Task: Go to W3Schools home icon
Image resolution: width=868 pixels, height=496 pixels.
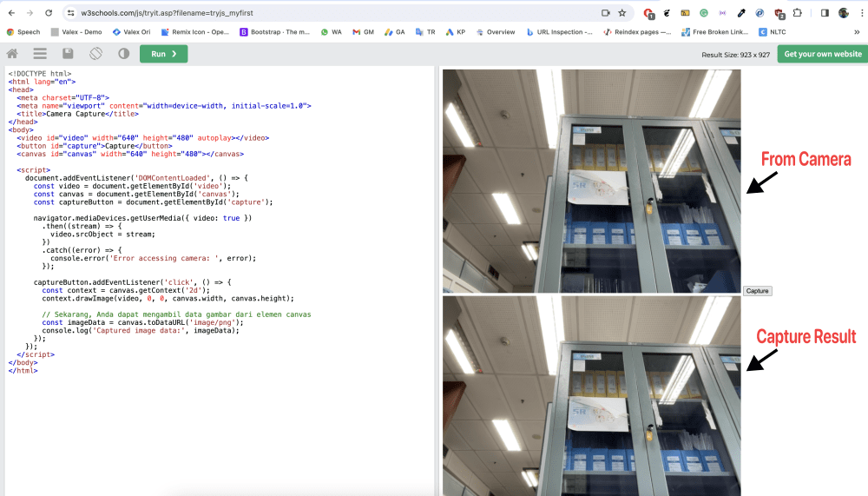Action: point(11,54)
